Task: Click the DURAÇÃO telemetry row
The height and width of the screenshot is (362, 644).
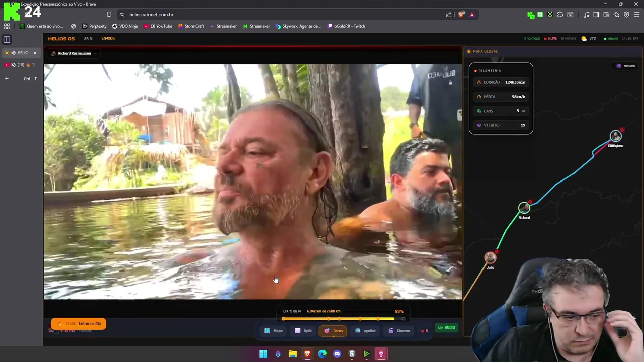Action: (x=501, y=82)
